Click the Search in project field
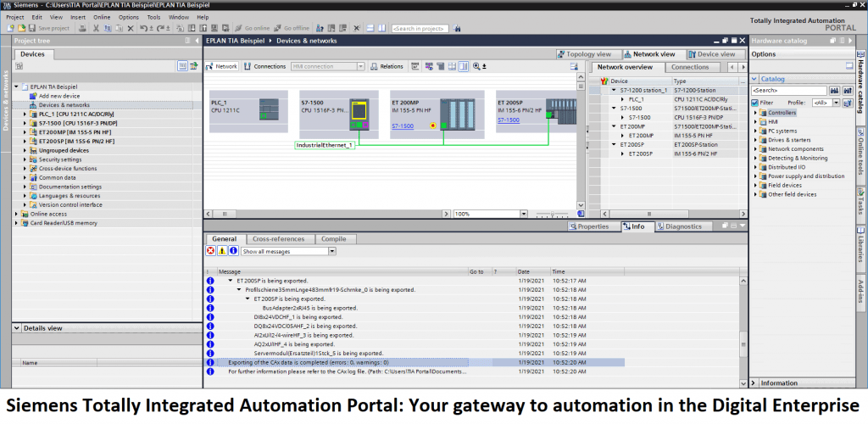This screenshot has height=424, width=868. pyautogui.click(x=420, y=28)
